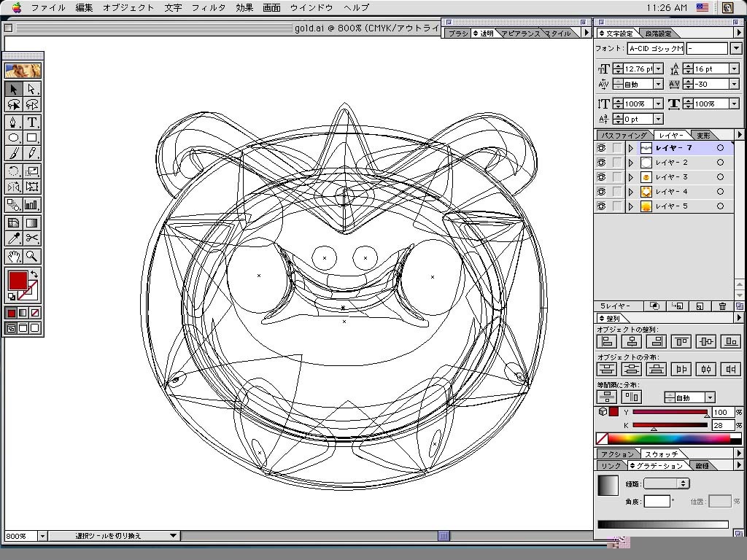
Task: Click vertical align top icon
Action: click(681, 341)
